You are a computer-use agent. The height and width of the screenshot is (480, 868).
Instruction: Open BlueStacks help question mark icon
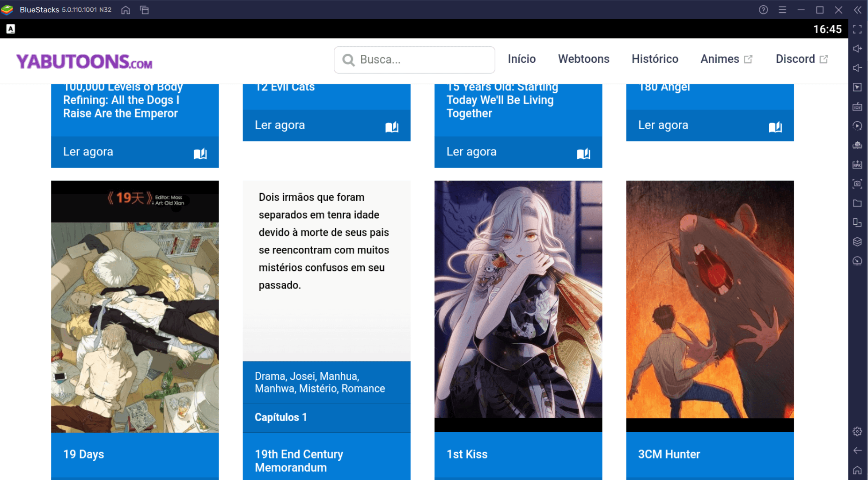tap(763, 10)
